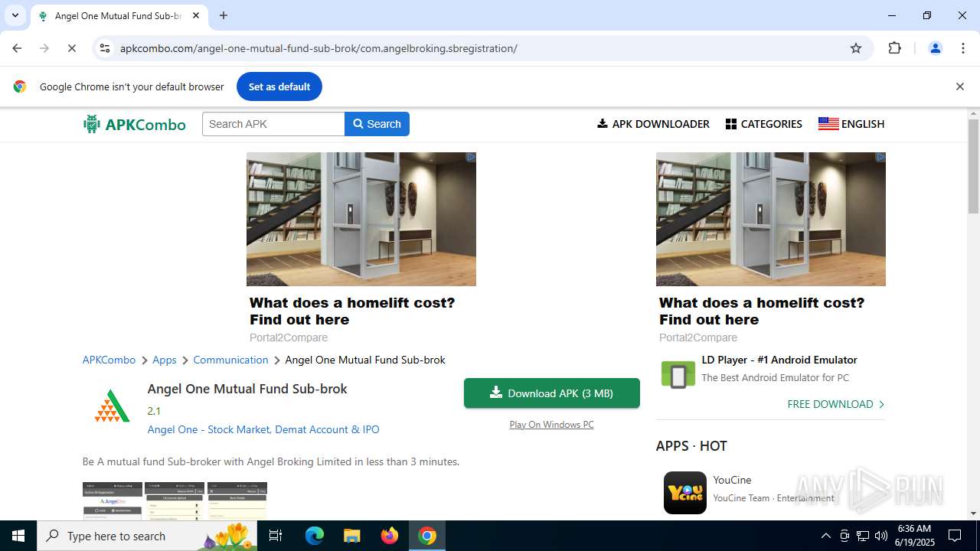Go to the APKCombo home logo
The image size is (980, 551).
click(135, 124)
